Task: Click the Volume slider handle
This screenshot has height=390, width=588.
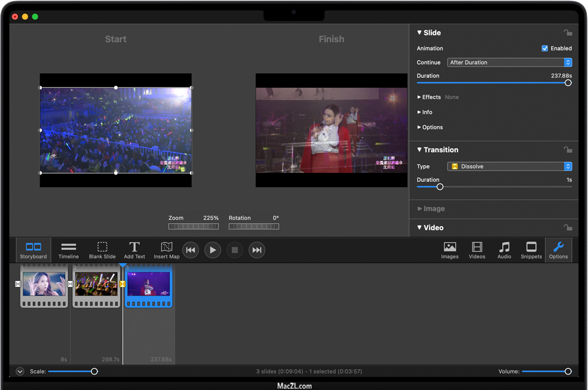Action: [568, 371]
